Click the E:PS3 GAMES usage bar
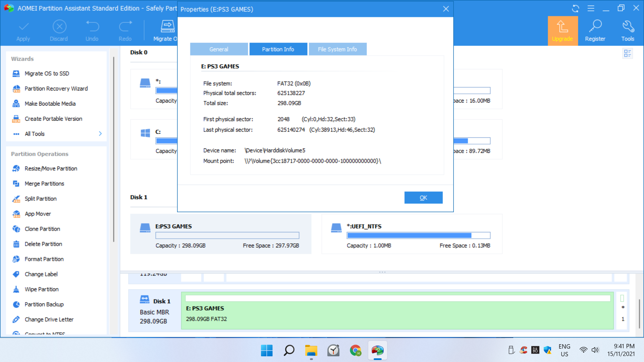 [x=227, y=236]
